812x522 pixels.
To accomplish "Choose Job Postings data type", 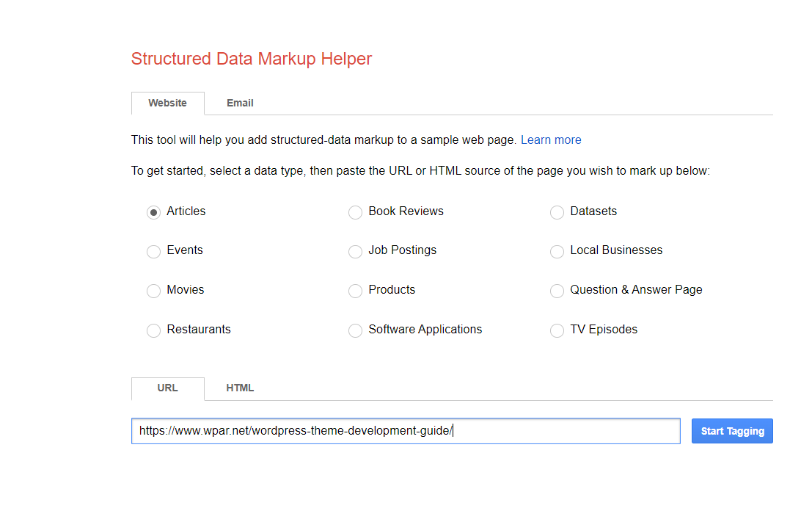I will click(355, 251).
